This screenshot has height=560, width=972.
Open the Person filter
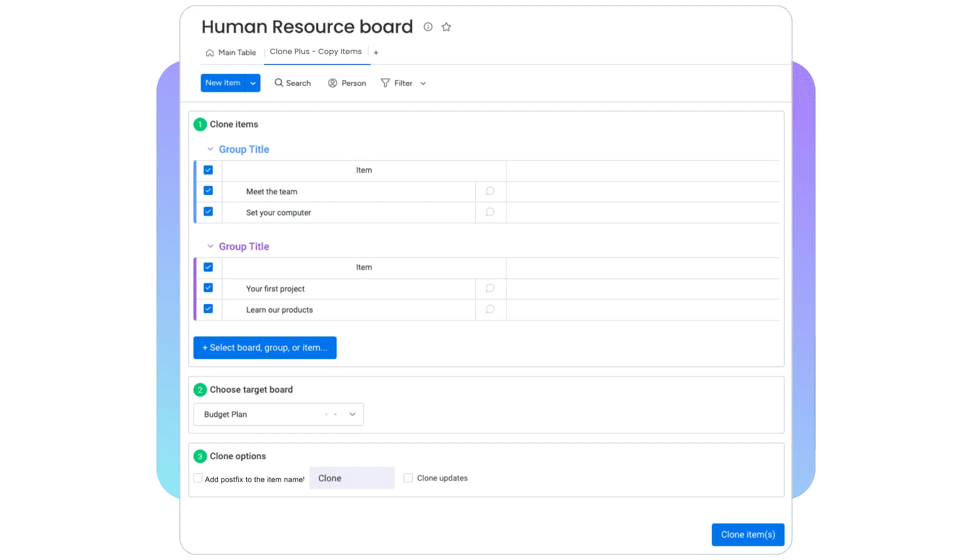[x=347, y=83]
